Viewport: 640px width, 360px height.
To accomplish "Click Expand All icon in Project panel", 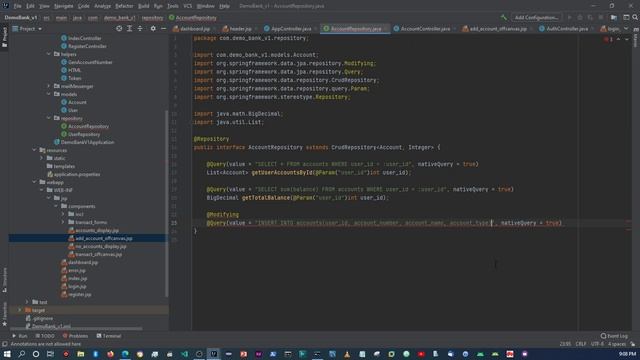I will click(x=129, y=29).
